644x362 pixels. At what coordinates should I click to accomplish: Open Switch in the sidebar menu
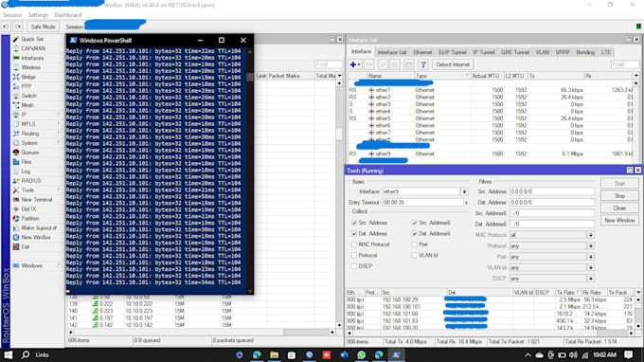pyautogui.click(x=28, y=96)
